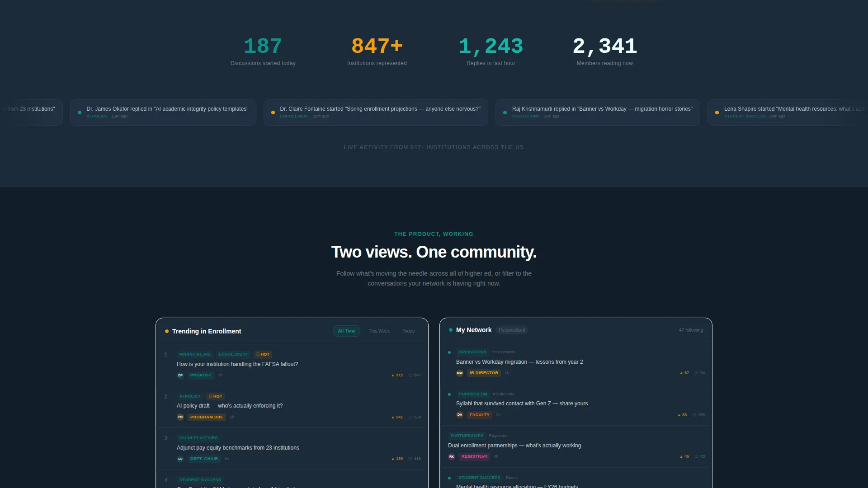Open Dr. James Okafor's activity card
This screenshot has height=488, width=868.
(163, 113)
